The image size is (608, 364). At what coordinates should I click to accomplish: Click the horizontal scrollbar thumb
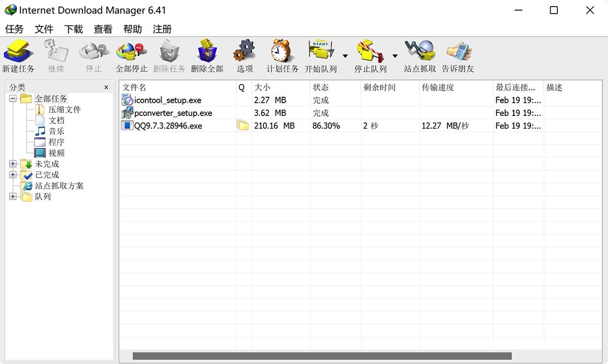point(322,356)
